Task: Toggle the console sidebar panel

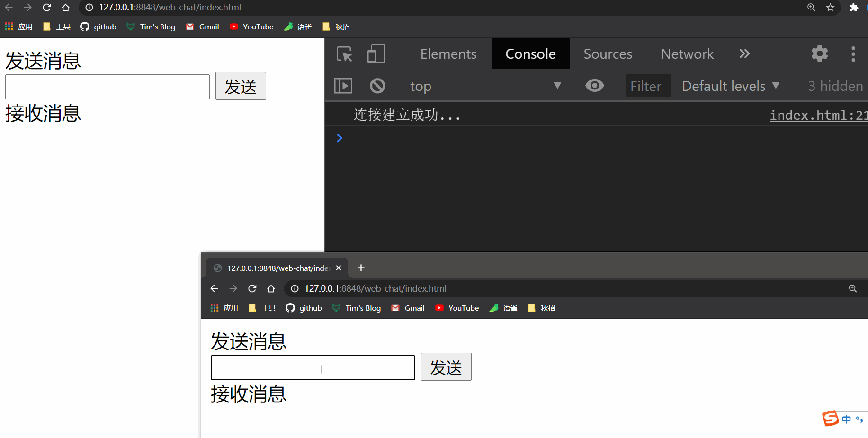Action: tap(343, 86)
